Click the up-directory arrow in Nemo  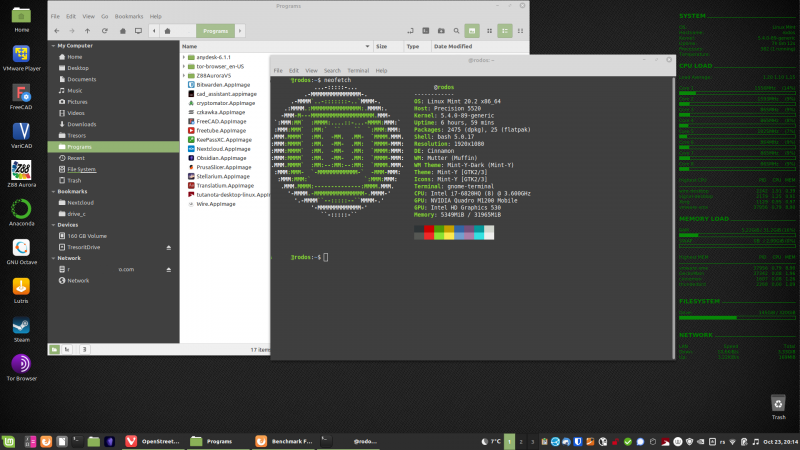click(x=87, y=31)
